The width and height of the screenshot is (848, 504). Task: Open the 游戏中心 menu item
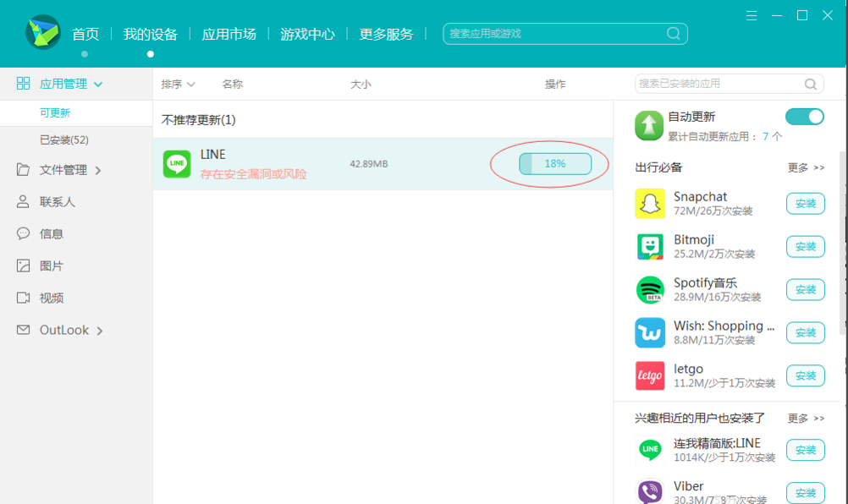click(x=307, y=34)
